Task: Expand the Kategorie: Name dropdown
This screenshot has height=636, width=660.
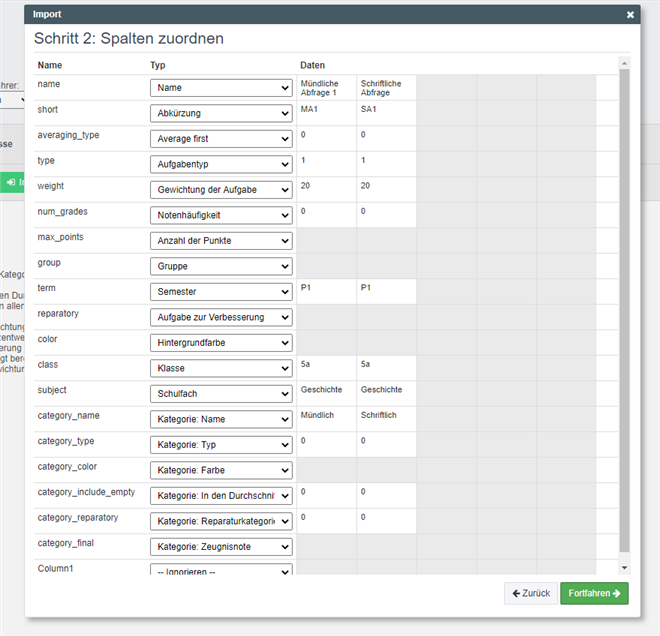Action: [x=221, y=420]
